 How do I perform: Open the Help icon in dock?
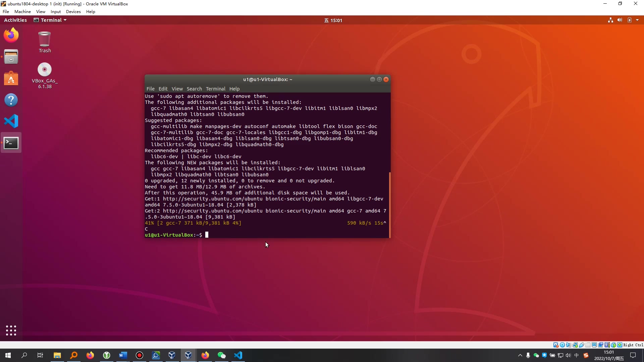pos(11,100)
